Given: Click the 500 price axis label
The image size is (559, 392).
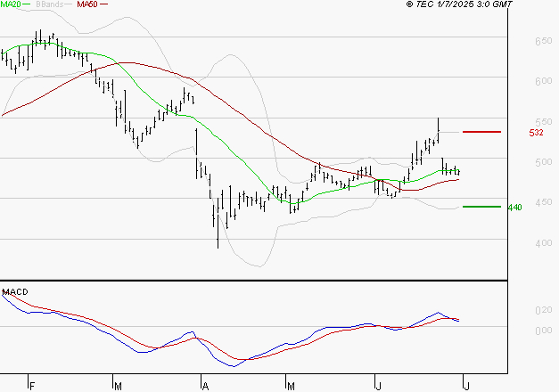Looking at the screenshot, I should click(543, 162).
